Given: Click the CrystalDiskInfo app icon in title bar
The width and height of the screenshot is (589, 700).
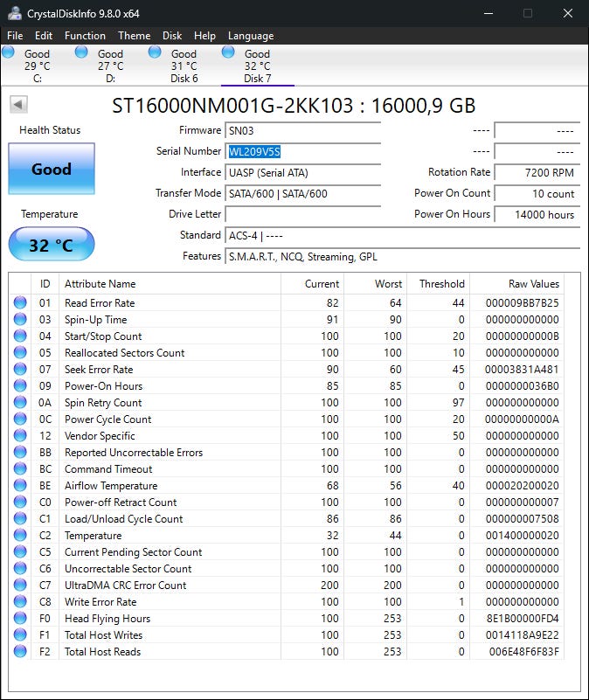Looking at the screenshot, I should [x=13, y=13].
